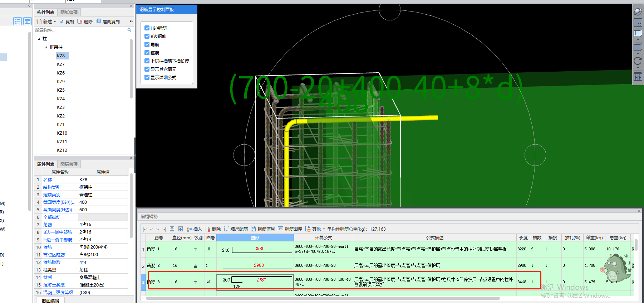
Task: Uncheck the B边钢筋 checkbox
Action: point(147,36)
